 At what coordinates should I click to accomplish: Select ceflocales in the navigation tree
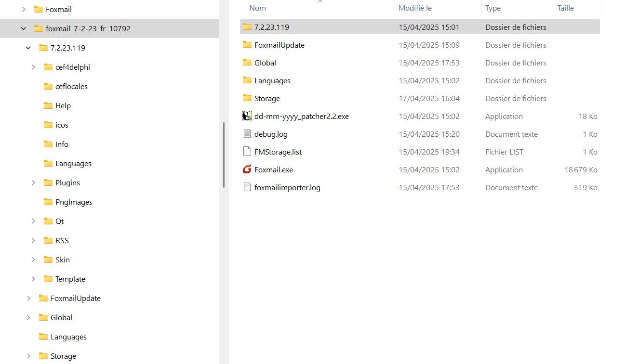tap(71, 86)
